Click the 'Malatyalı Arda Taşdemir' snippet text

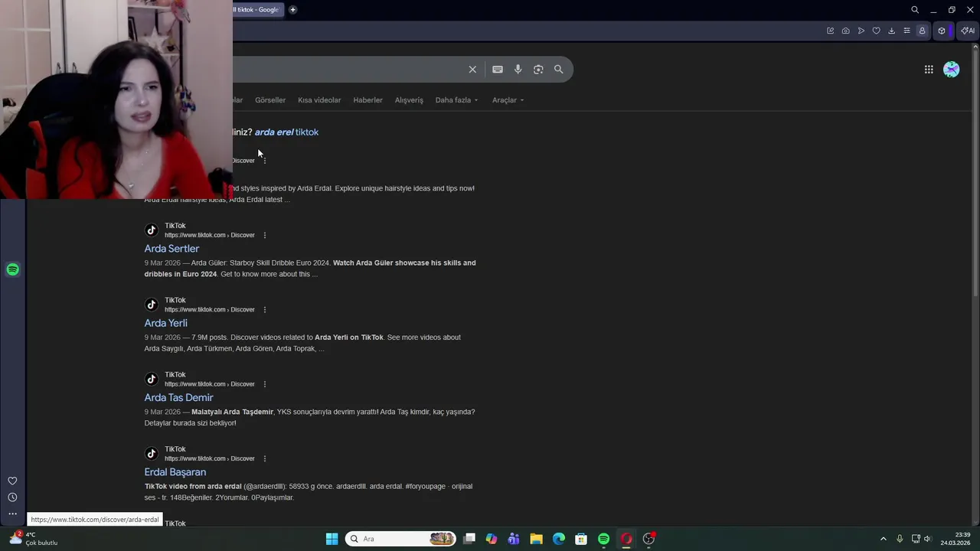coord(232,412)
